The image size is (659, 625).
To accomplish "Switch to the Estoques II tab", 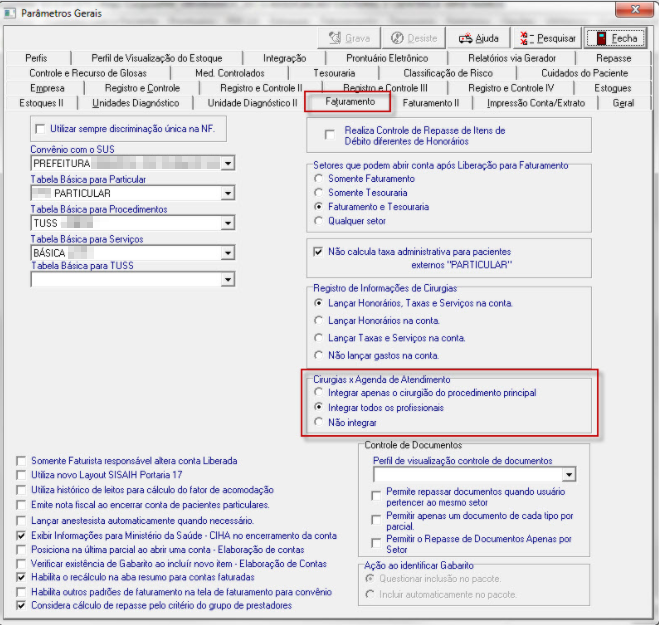I will 41,103.
